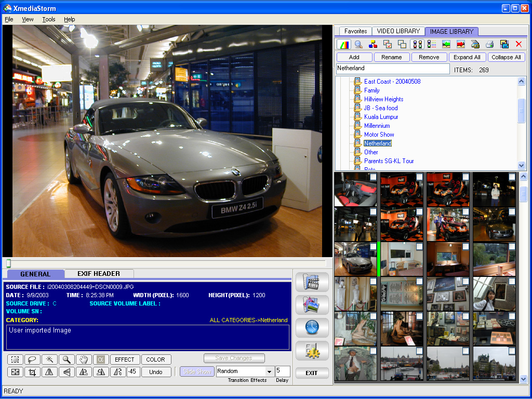532x399 pixels.
Task: Click the color spectrum icon in library toolbar
Action: (x=344, y=44)
